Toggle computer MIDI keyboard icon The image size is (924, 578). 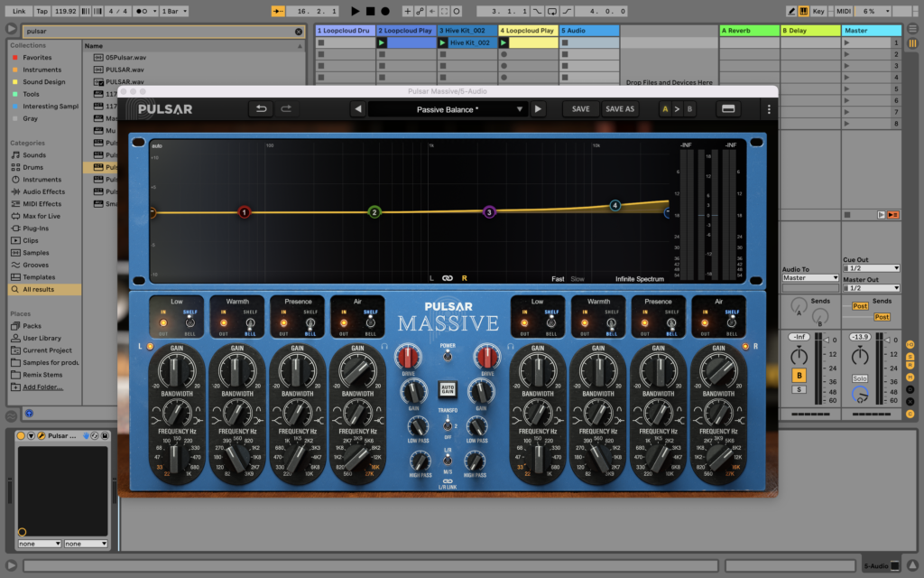pyautogui.click(x=803, y=11)
